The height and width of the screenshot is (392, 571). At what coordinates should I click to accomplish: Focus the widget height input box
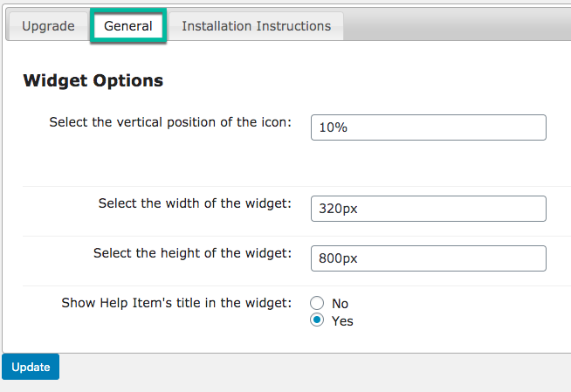point(428,258)
